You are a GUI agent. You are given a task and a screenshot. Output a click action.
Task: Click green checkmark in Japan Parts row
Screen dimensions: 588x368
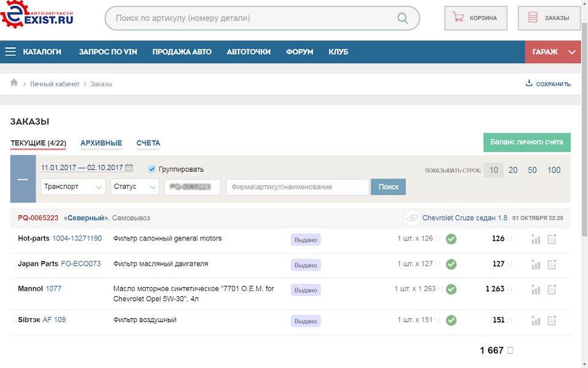coord(451,264)
